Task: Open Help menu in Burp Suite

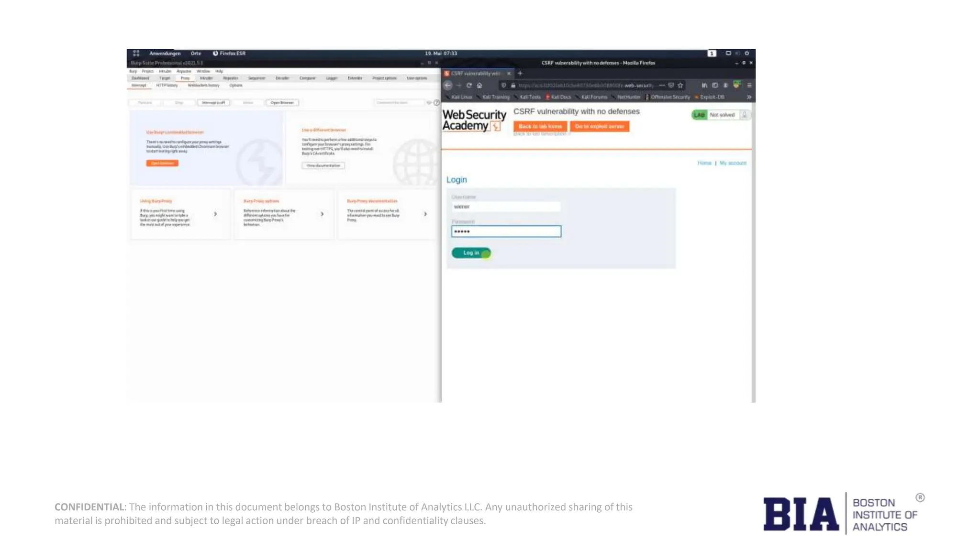Action: (219, 71)
